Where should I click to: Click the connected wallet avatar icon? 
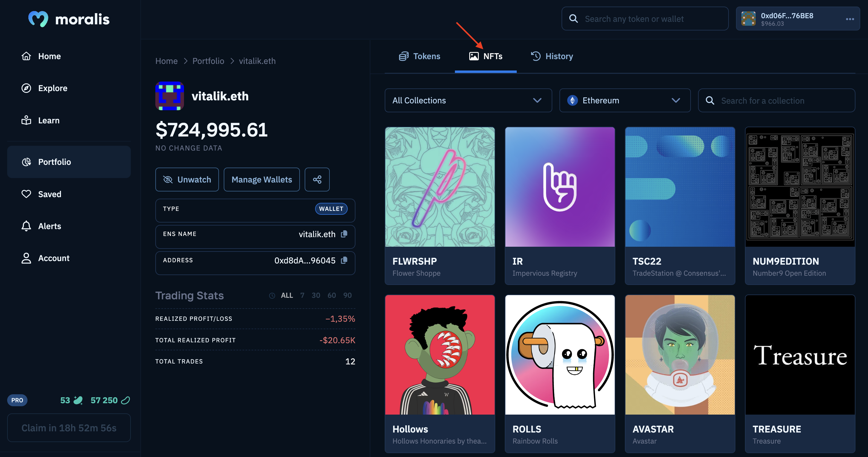[x=749, y=19]
